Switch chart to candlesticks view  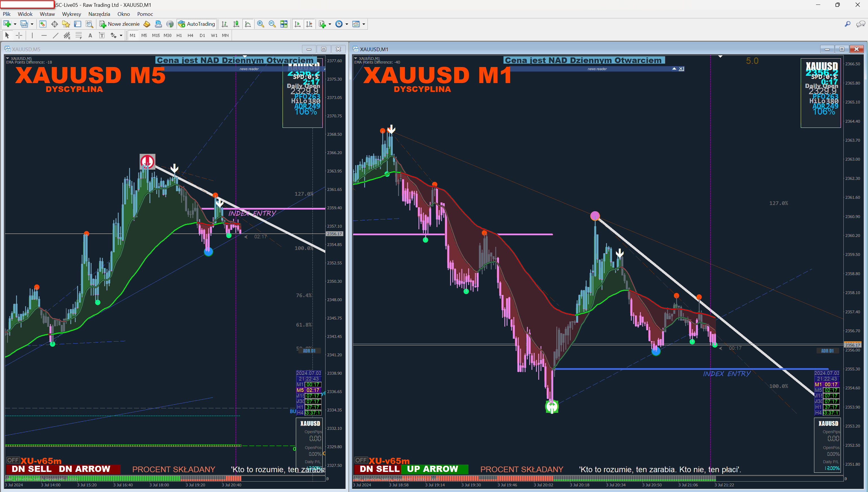click(x=236, y=24)
